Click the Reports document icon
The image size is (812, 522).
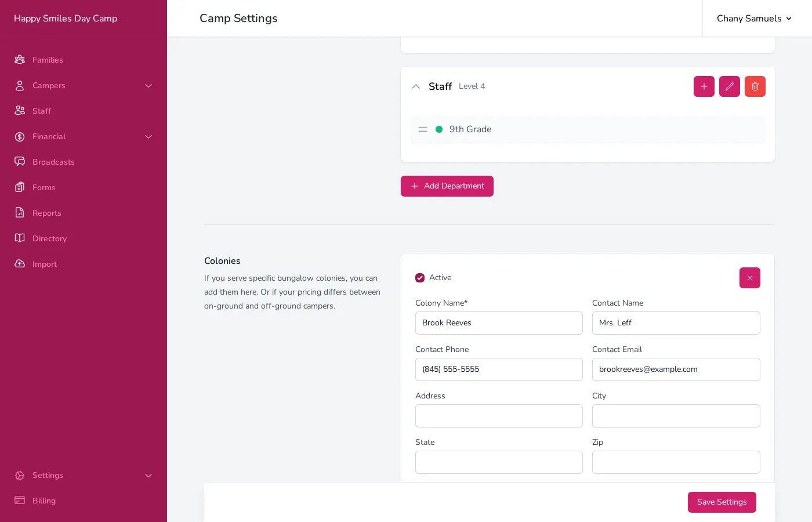(20, 213)
